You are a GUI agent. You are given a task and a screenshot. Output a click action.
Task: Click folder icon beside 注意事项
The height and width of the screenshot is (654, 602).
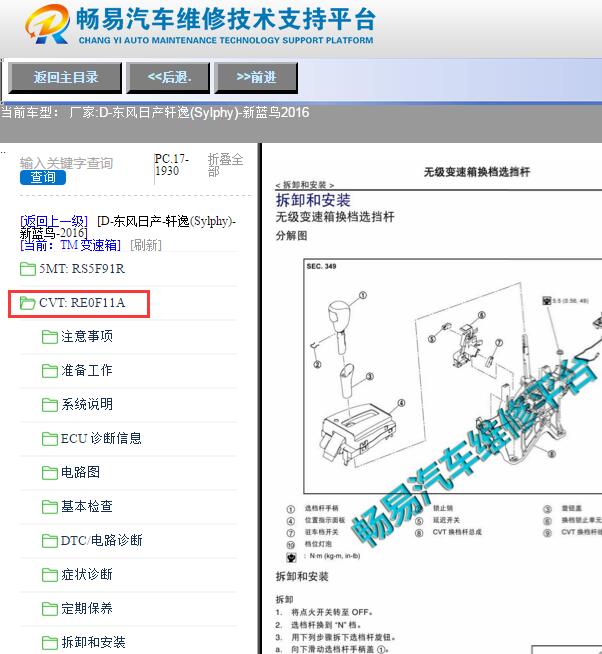[x=50, y=337]
